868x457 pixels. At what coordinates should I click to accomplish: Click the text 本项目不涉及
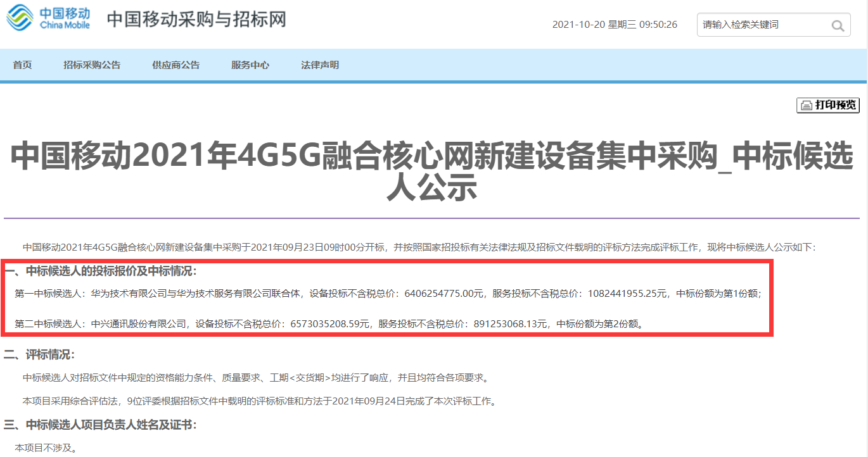click(x=46, y=448)
